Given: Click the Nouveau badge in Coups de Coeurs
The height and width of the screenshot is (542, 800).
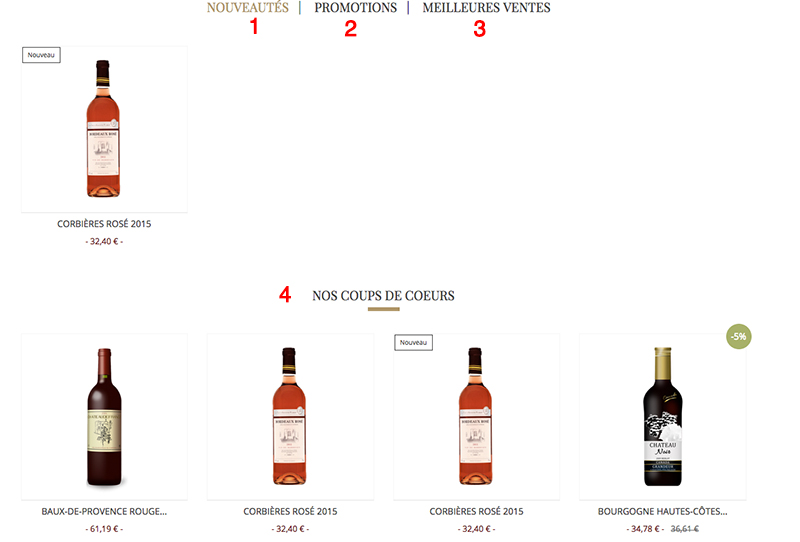Looking at the screenshot, I should coord(413,342).
